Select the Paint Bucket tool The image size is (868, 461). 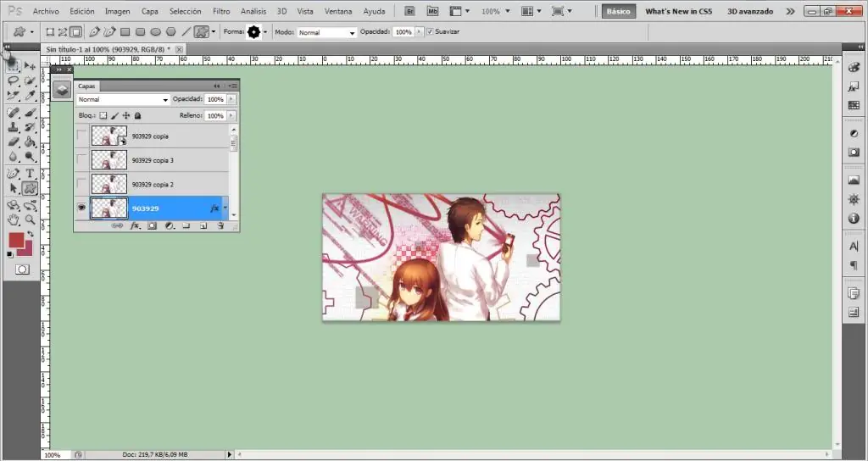[30, 142]
